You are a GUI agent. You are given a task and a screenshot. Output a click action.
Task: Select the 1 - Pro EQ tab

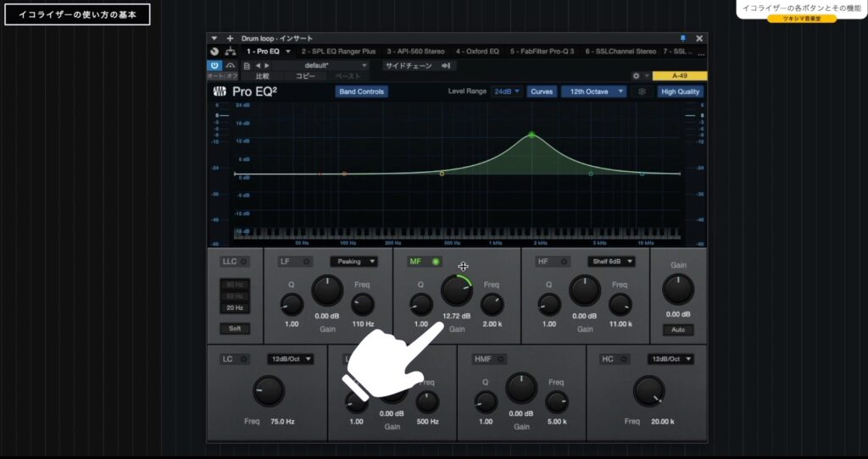[x=263, y=52]
